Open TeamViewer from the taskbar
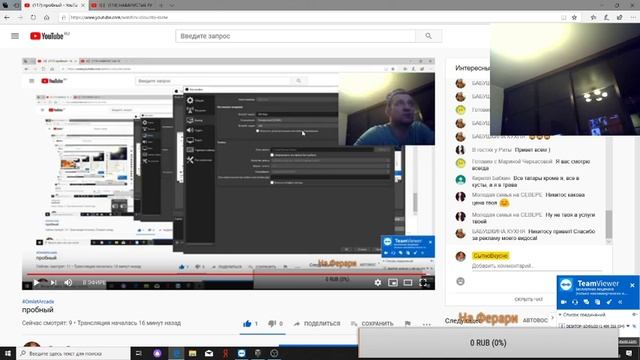The image size is (640, 360). pyautogui.click(x=242, y=353)
